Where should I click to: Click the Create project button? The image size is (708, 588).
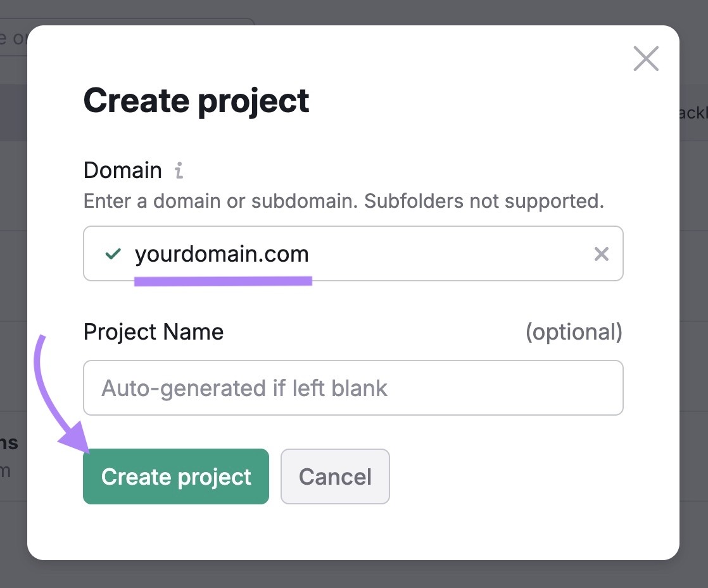tap(175, 476)
